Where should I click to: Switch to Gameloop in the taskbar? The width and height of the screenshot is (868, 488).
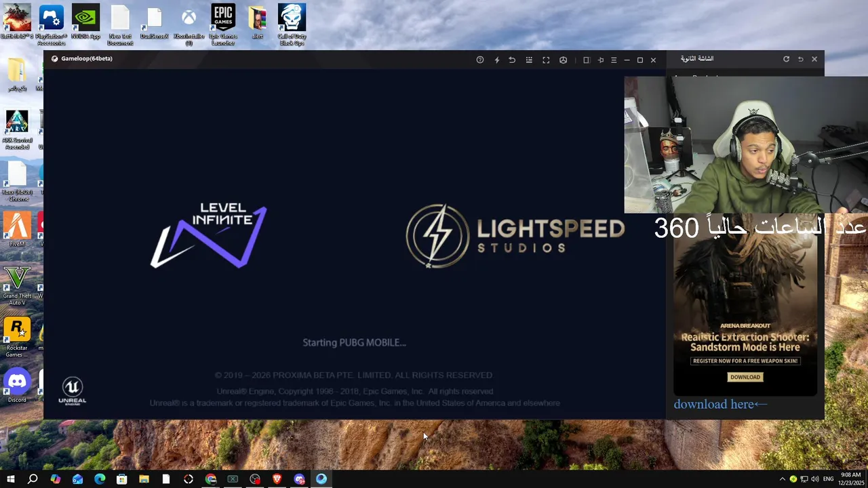[321, 479]
